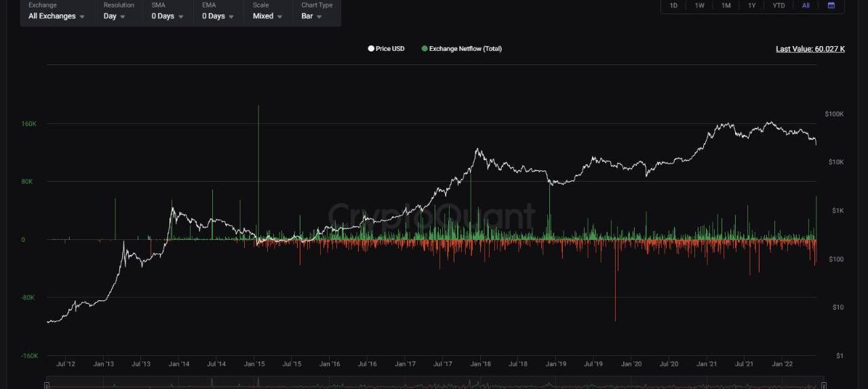Open the All Exchanges dropdown
The image size is (868, 389).
(x=57, y=16)
